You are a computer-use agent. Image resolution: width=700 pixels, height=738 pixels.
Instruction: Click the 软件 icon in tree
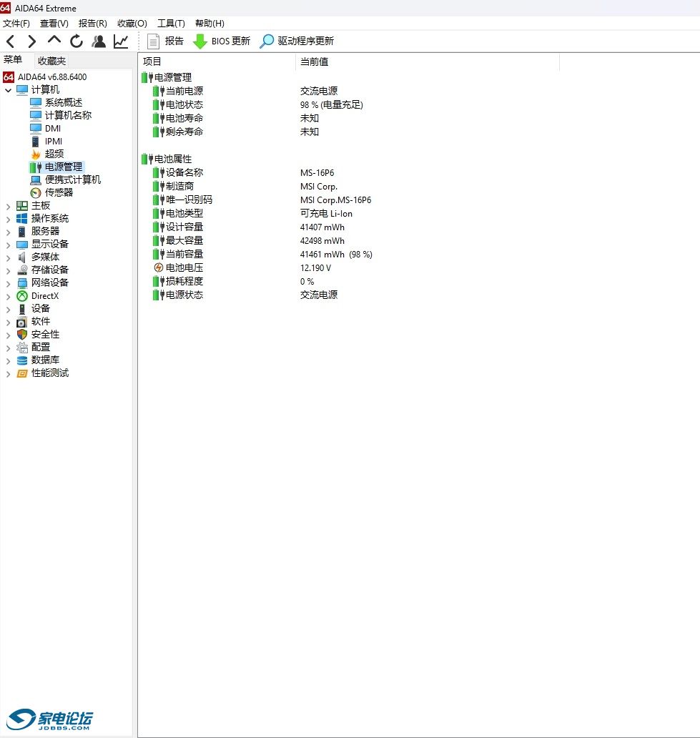pos(21,322)
